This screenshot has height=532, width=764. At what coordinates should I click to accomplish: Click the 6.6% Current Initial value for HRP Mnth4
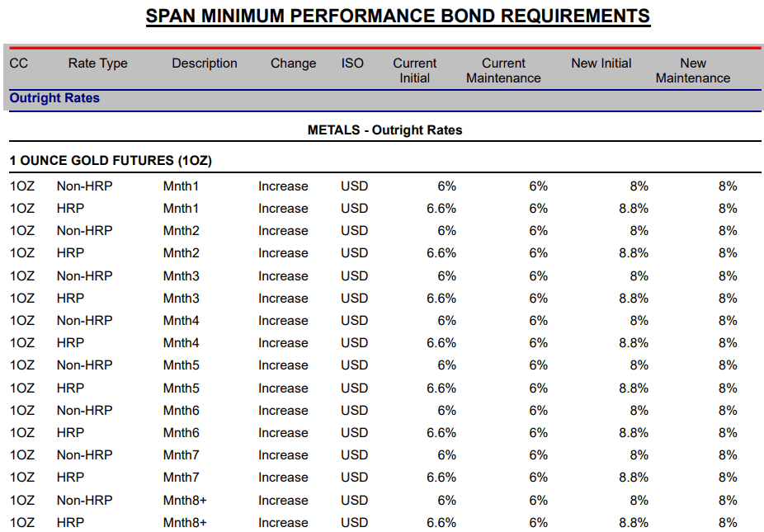coord(441,343)
